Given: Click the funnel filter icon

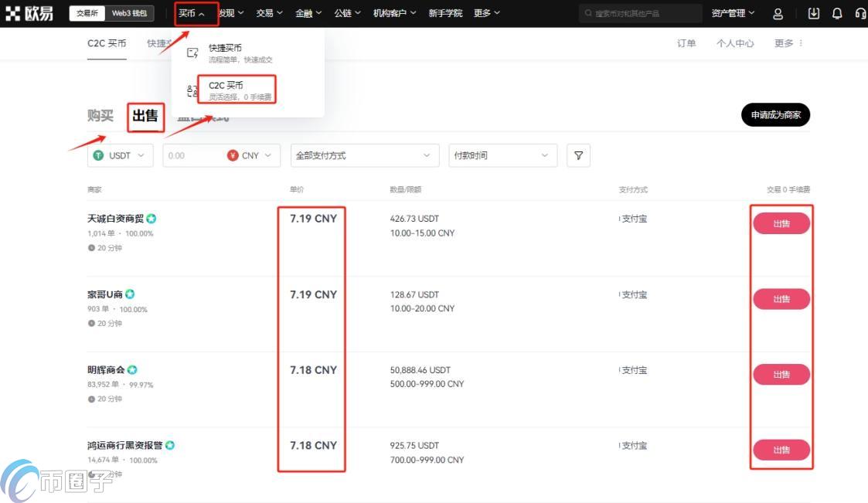Looking at the screenshot, I should click(x=578, y=155).
